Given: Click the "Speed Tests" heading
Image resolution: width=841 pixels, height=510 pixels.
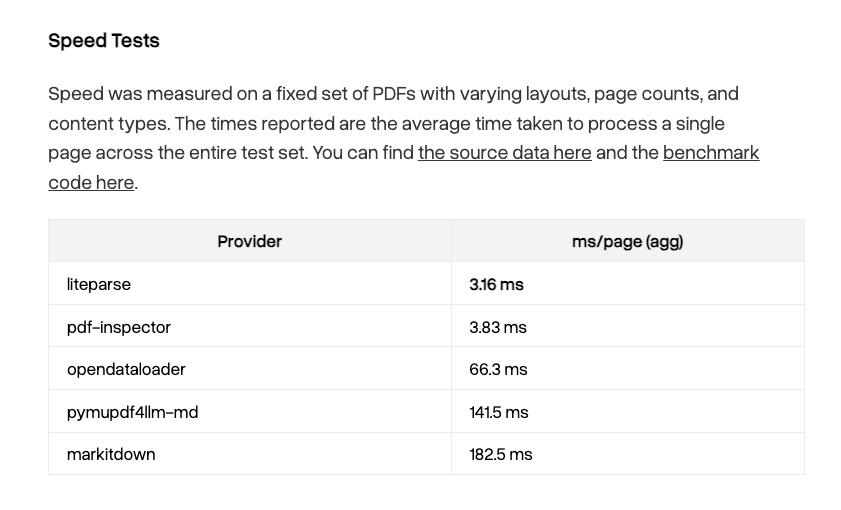Looking at the screenshot, I should pyautogui.click(x=104, y=41).
